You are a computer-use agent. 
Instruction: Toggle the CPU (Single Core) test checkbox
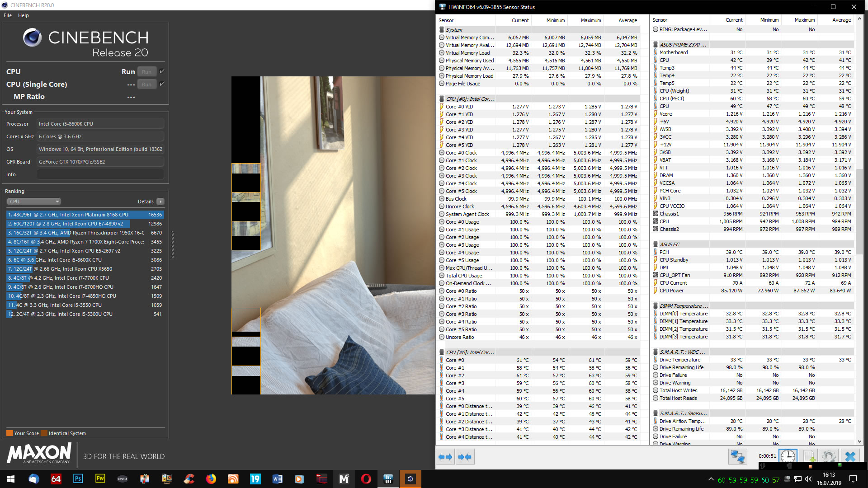click(x=162, y=84)
